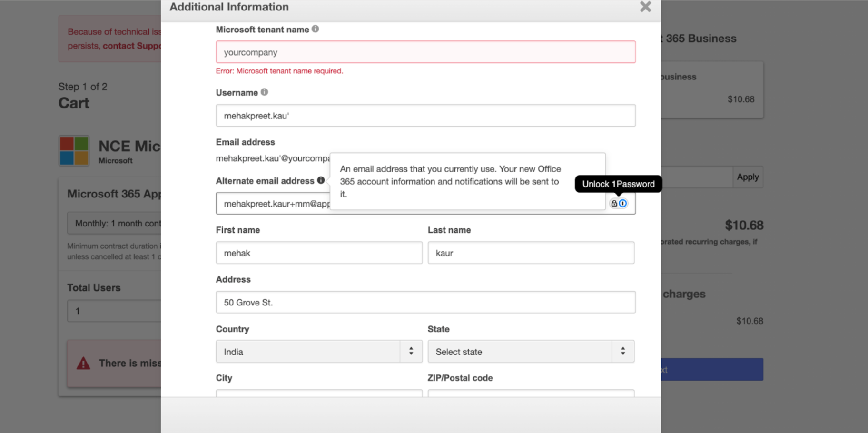Click the Microsoft logo in the cart

point(74,151)
